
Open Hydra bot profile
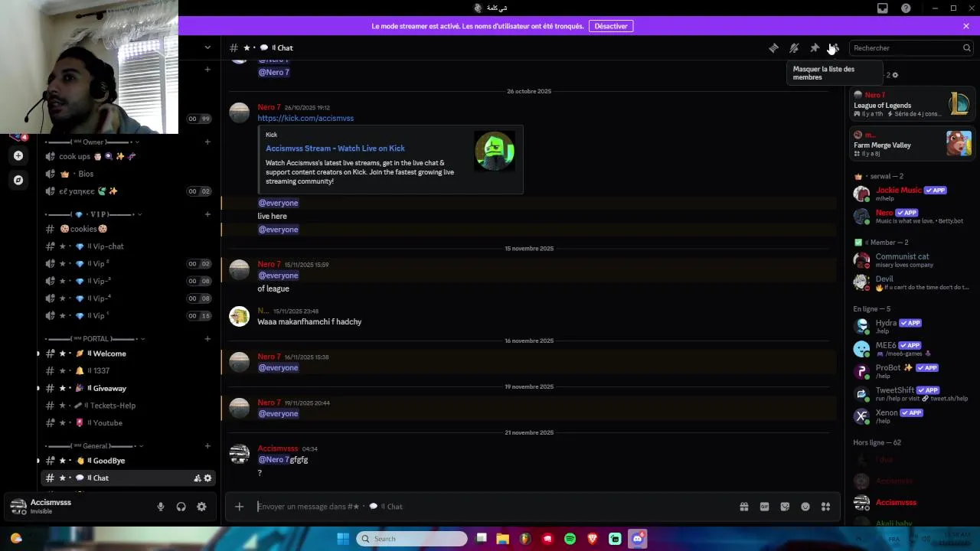(x=912, y=327)
